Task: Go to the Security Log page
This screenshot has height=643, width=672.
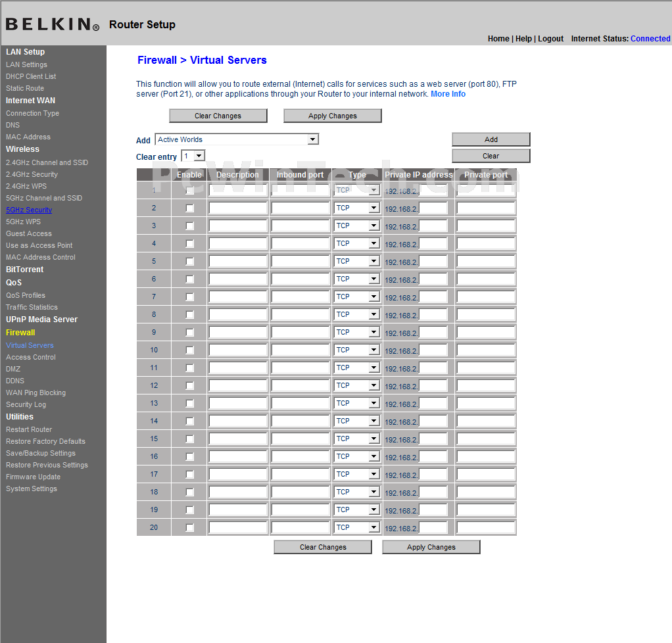Action: pos(26,404)
